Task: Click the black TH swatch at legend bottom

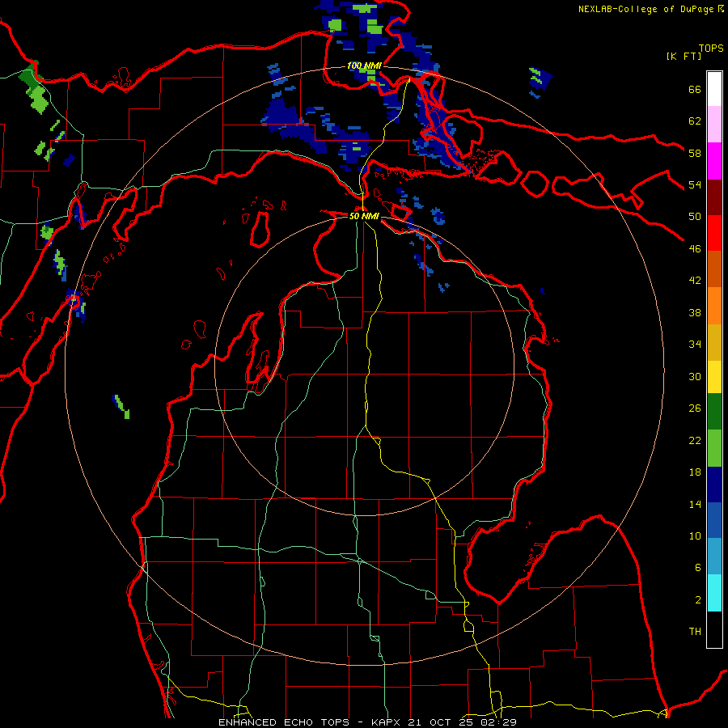Action: 714,629
